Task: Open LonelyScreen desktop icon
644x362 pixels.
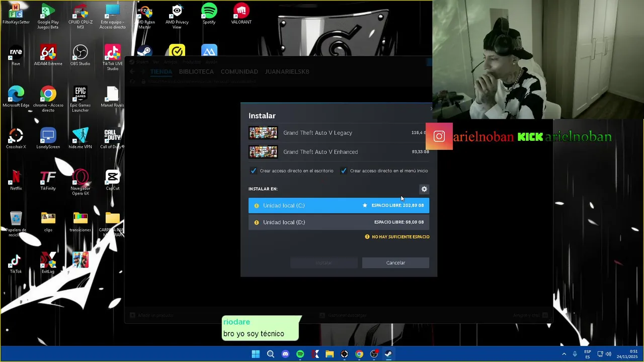Action: point(48,139)
